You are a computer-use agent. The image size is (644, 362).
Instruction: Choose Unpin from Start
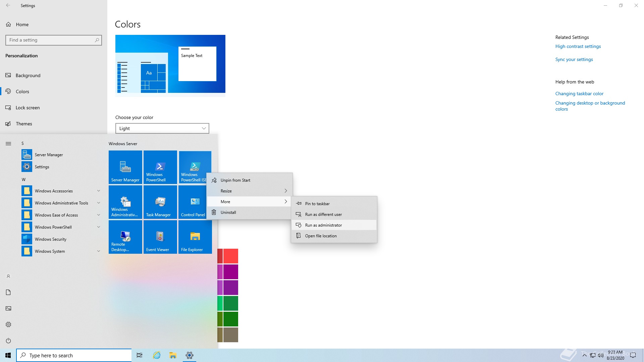[x=249, y=180]
